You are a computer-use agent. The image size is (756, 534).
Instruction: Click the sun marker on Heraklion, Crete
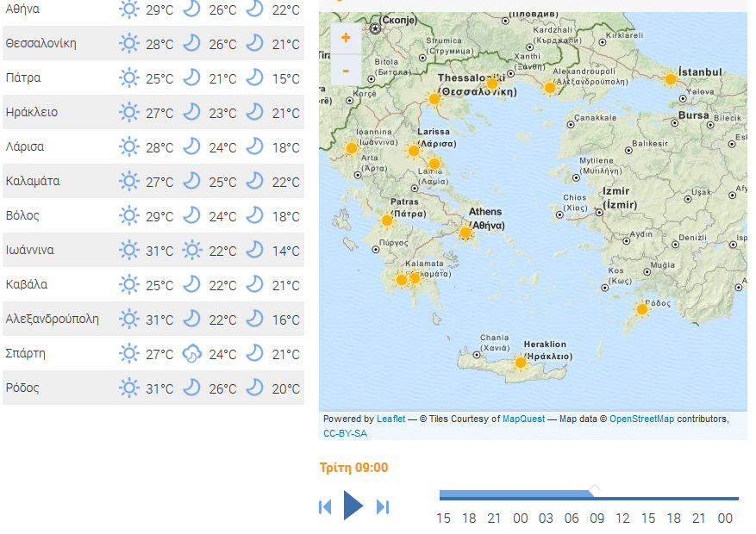(x=520, y=363)
